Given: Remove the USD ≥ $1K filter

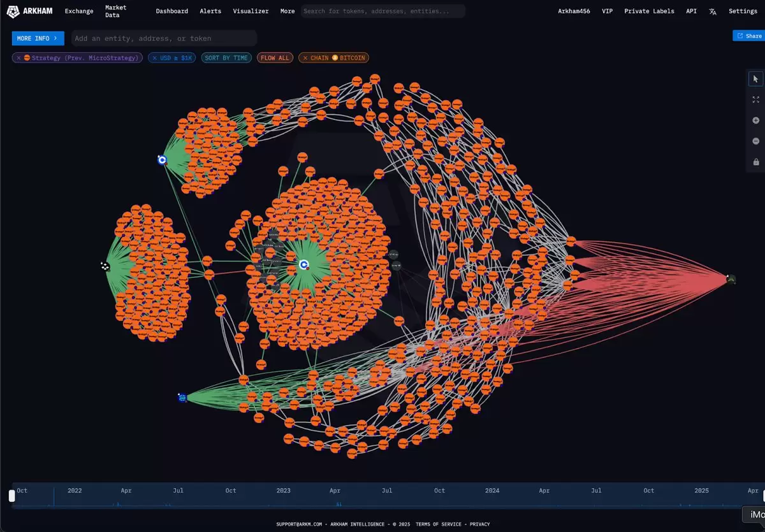Looking at the screenshot, I should coord(155,58).
